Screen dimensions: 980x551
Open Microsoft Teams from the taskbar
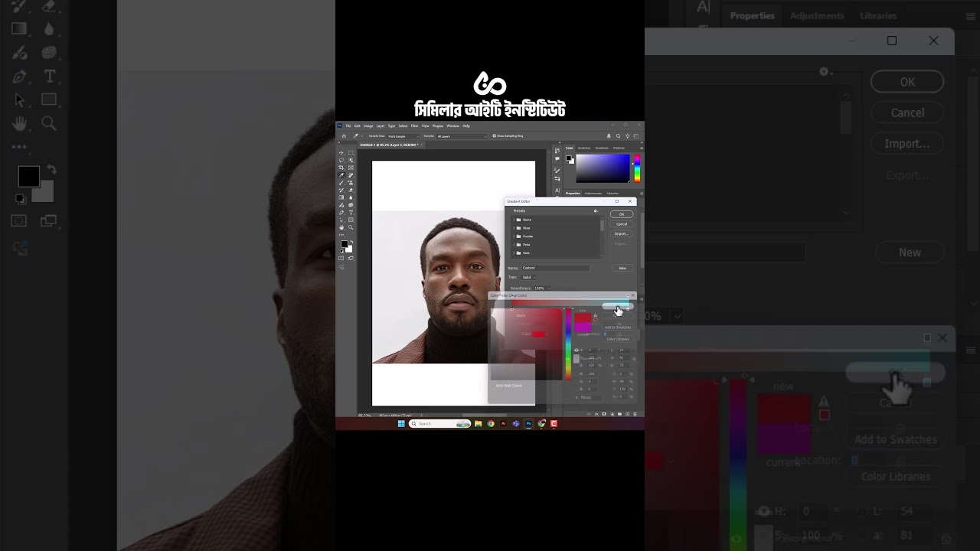pyautogui.click(x=515, y=423)
